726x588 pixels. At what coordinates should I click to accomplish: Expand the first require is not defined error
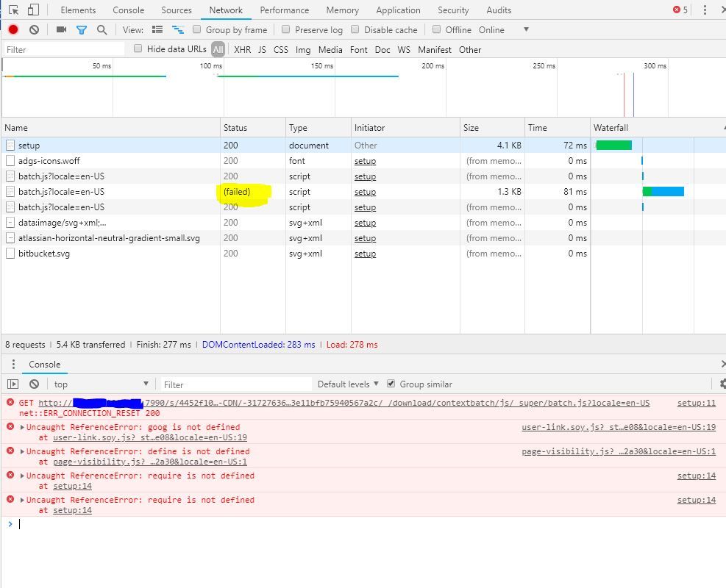22,476
